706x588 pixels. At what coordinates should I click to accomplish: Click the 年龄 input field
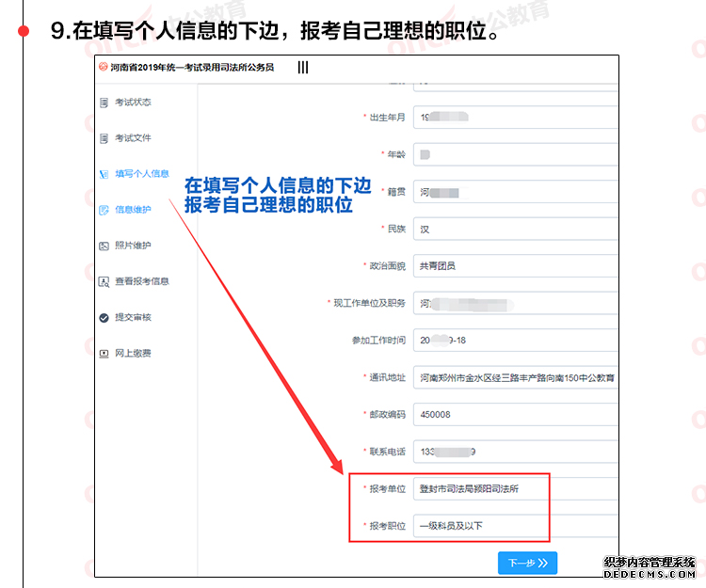coord(516,154)
